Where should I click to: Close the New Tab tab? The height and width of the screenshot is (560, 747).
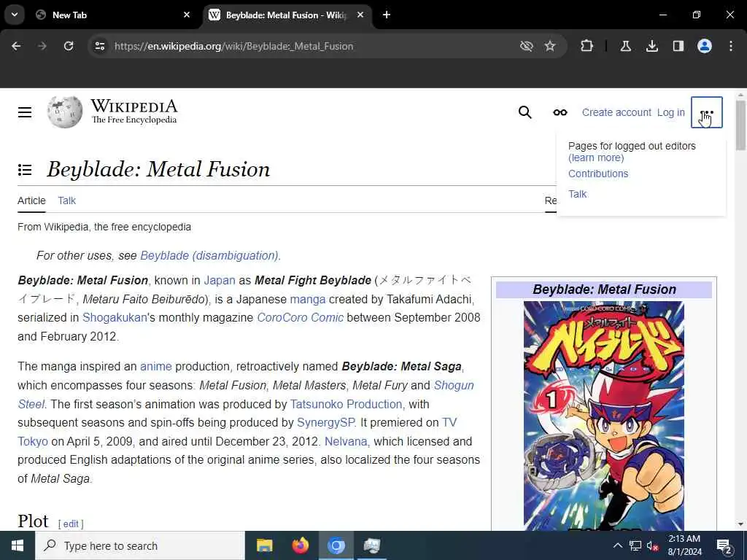187,15
